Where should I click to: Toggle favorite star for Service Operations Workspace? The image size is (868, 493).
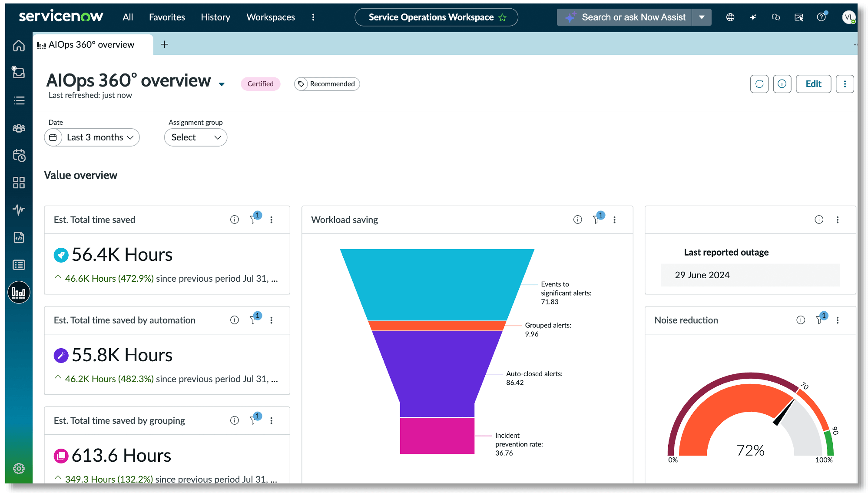(503, 17)
